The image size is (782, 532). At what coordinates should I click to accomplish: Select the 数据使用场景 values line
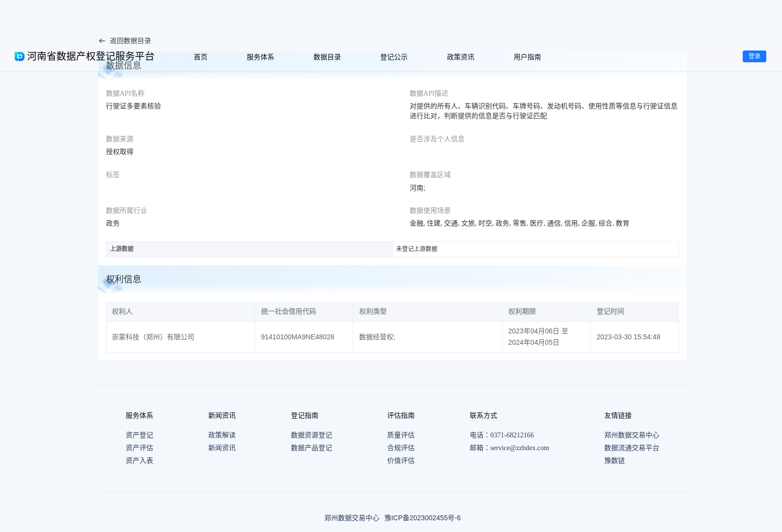pyautogui.click(x=520, y=223)
